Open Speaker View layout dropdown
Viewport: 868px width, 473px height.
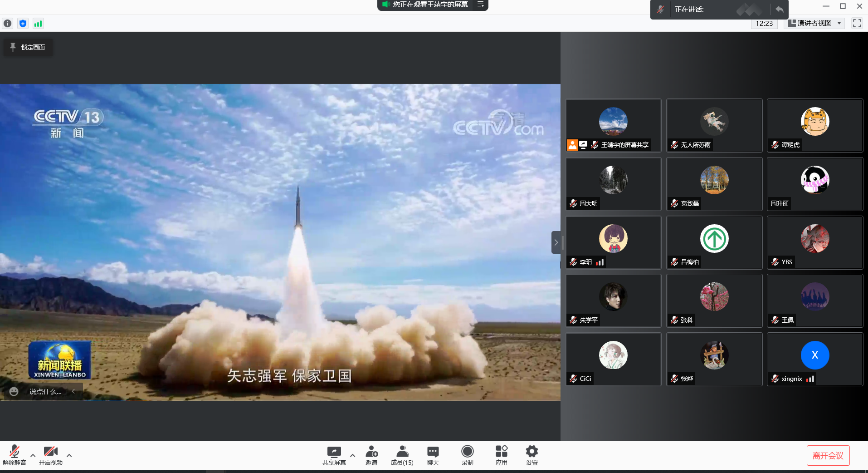click(x=814, y=23)
